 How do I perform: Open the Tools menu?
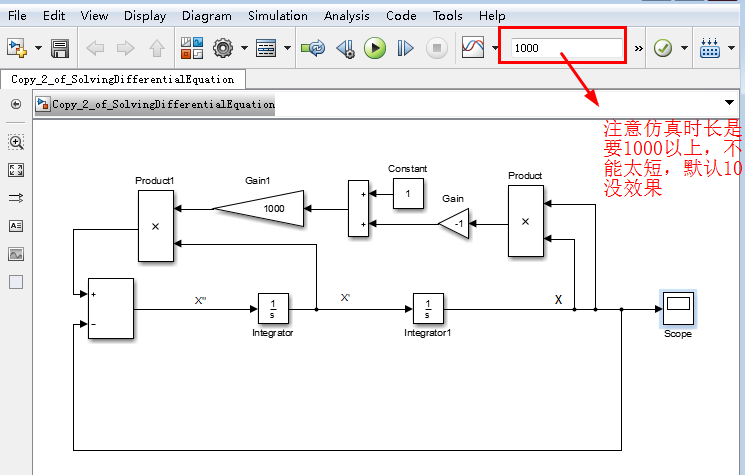click(447, 16)
